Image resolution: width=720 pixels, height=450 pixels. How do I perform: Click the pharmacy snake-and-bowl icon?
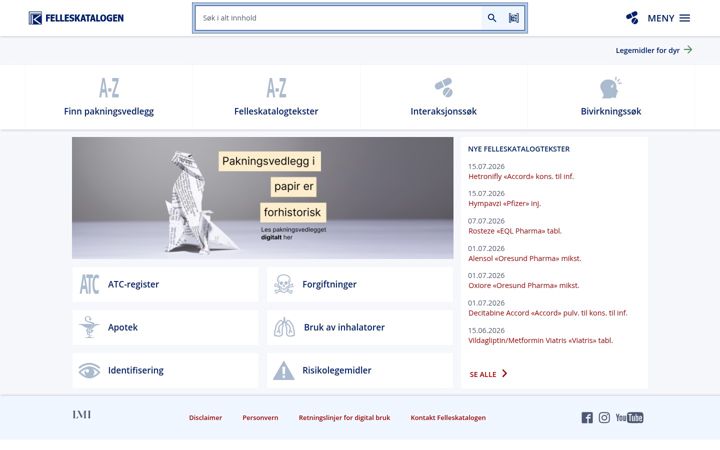click(89, 327)
